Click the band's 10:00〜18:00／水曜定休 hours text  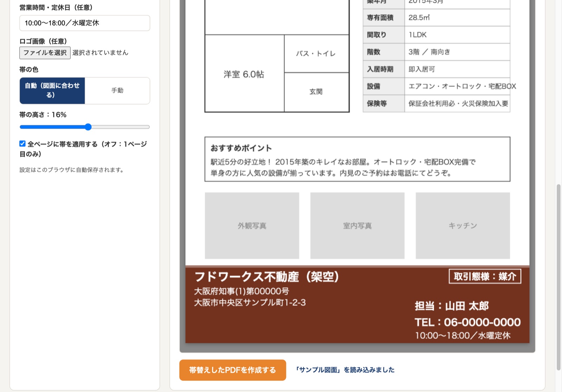tap(463, 335)
